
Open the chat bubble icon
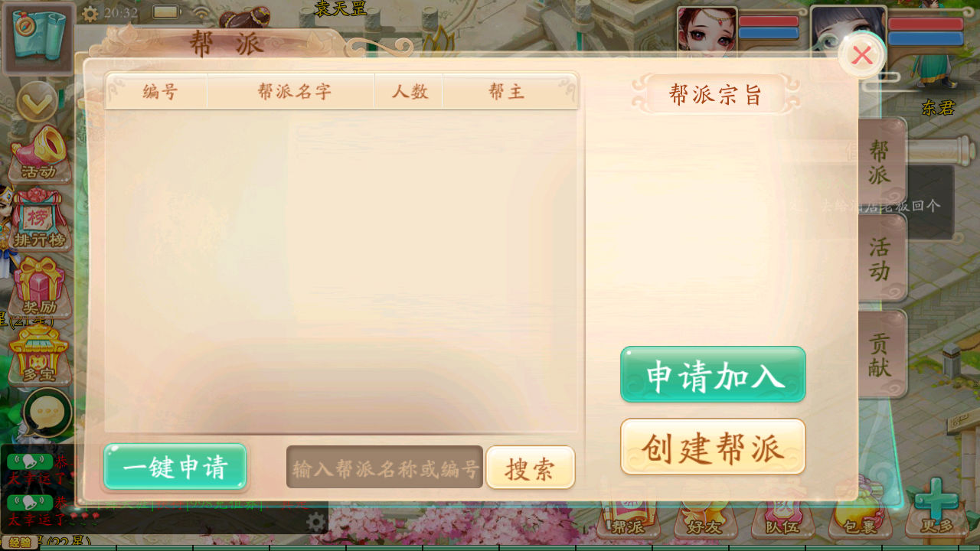click(x=47, y=412)
